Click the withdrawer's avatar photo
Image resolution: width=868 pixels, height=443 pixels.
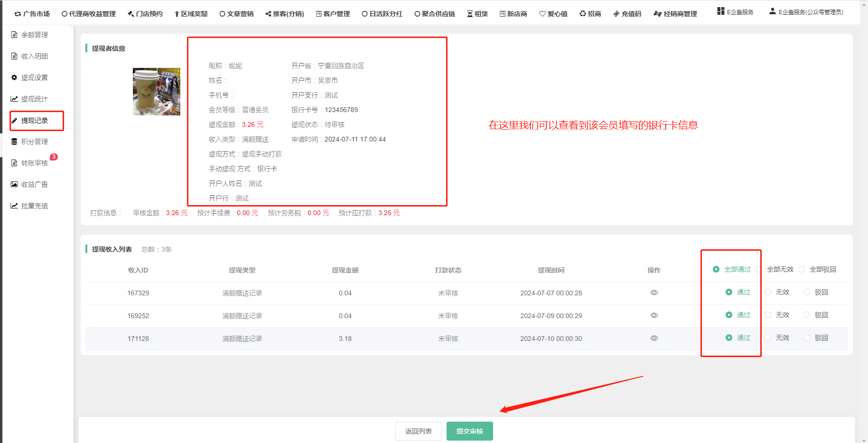[157, 92]
